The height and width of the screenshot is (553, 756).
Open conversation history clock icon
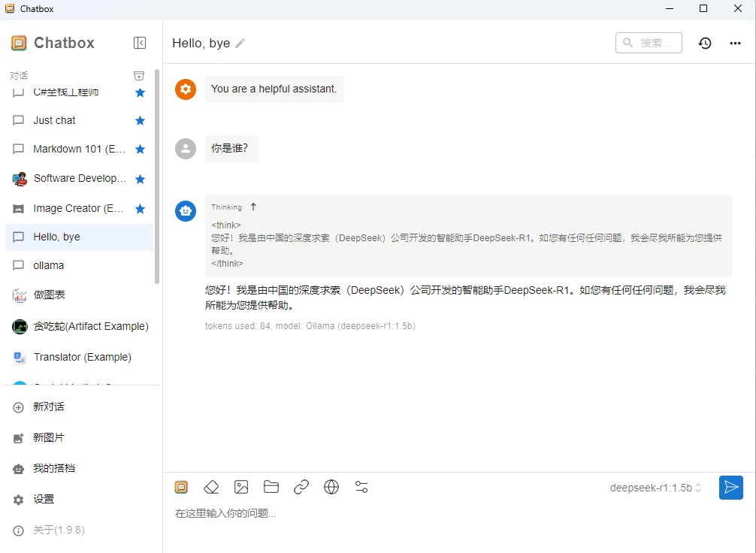[705, 44]
